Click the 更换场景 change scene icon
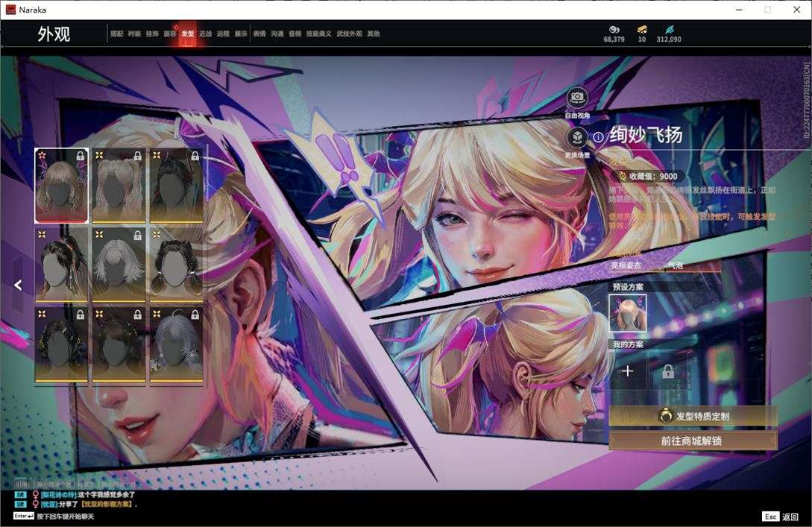This screenshot has width=812, height=527. [x=576, y=138]
